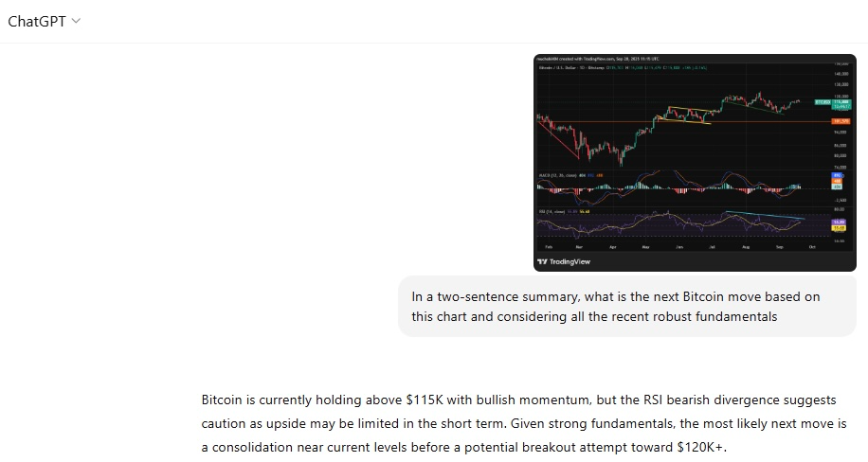Click the Apr label on time axis
Image resolution: width=868 pixels, height=462 pixels.
pos(612,247)
